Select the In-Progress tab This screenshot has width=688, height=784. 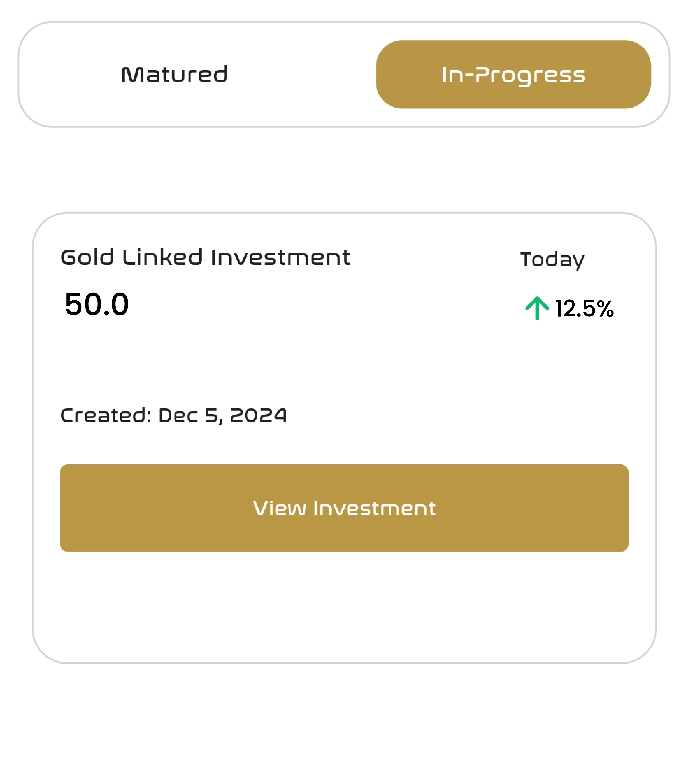[513, 74]
